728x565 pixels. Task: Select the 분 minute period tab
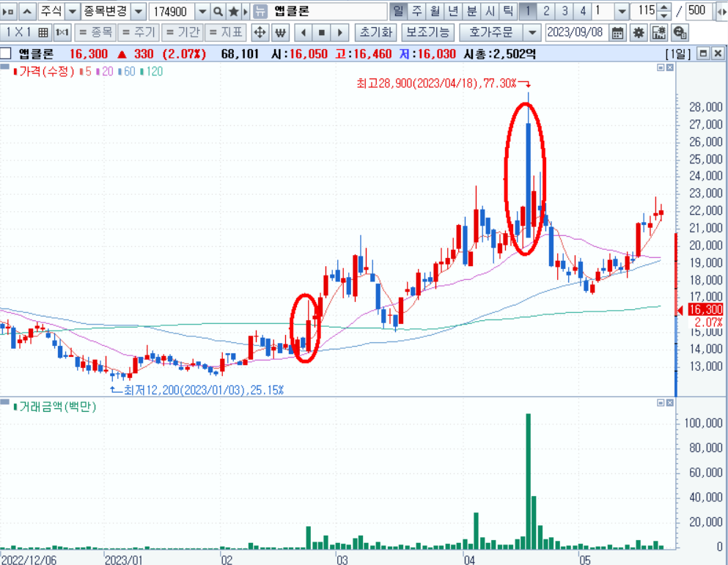click(x=471, y=11)
